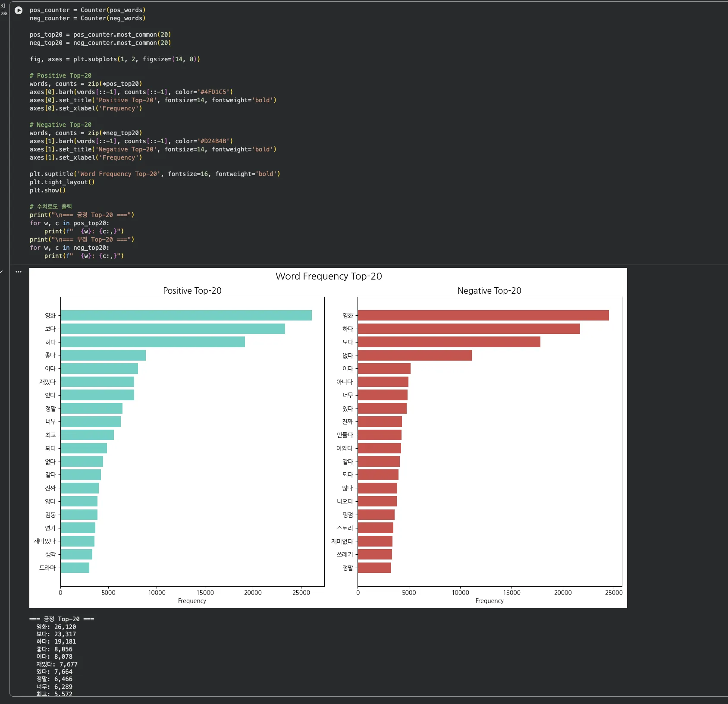The height and width of the screenshot is (704, 728).
Task: Click the top 영화 bar in Positive chart
Action: 186,315
